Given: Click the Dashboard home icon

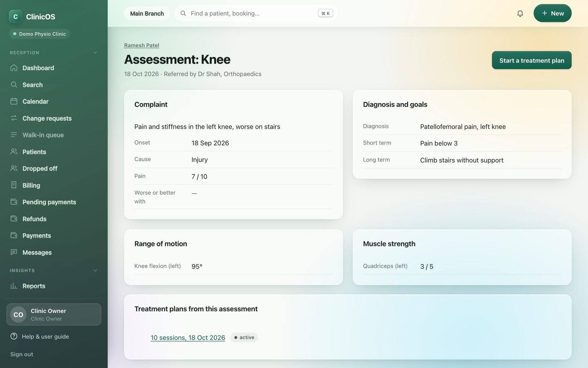Looking at the screenshot, I should pyautogui.click(x=14, y=68).
